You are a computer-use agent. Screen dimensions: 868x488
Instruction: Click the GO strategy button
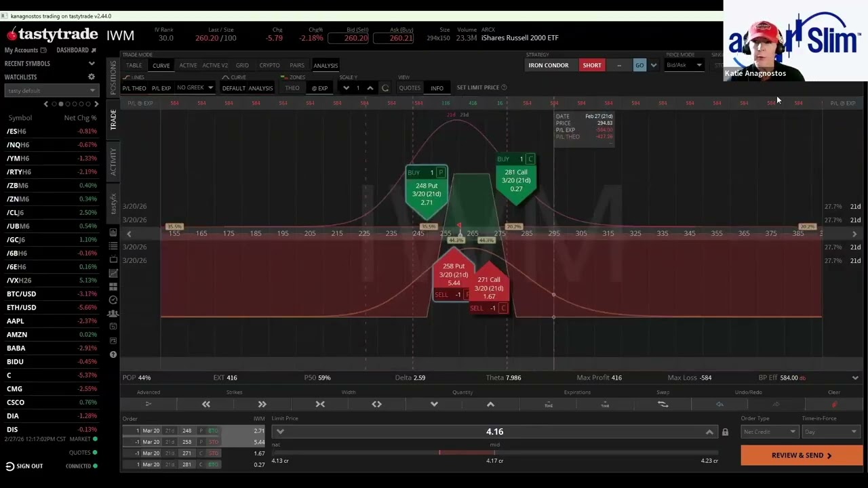pyautogui.click(x=639, y=65)
